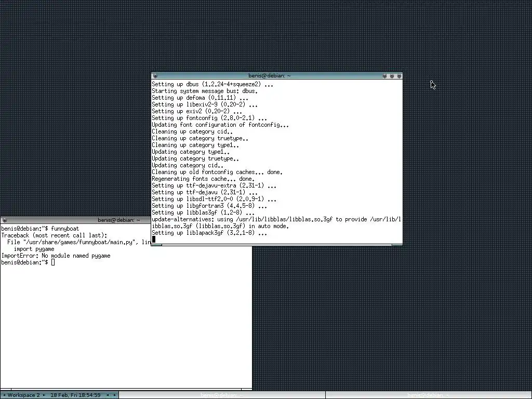Click 'Cleaning up category cid..' line
This screenshot has height=399, width=532.
(192, 131)
